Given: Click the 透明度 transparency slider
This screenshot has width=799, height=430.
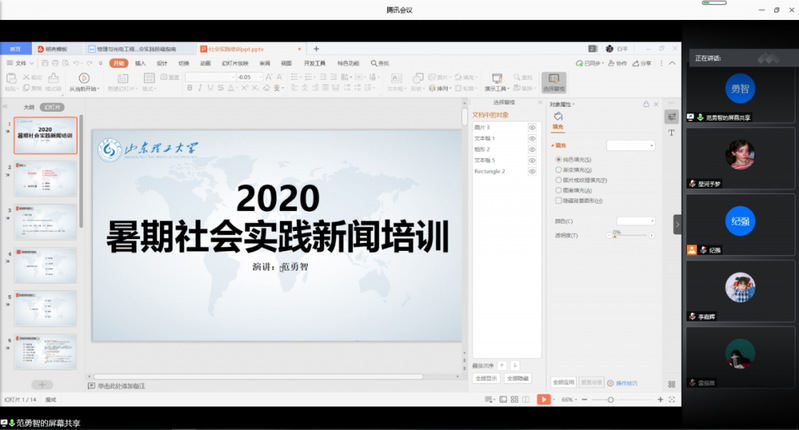Looking at the screenshot, I should coord(632,236).
